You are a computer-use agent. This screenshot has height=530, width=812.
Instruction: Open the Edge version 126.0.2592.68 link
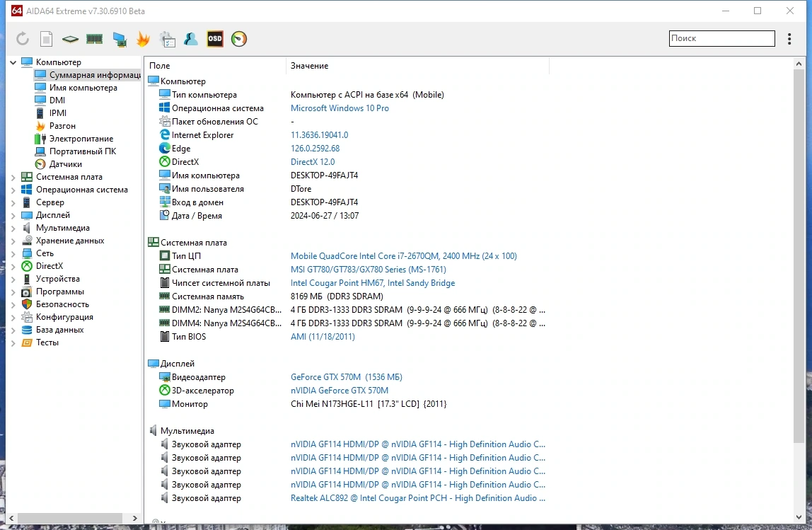tap(315, 149)
